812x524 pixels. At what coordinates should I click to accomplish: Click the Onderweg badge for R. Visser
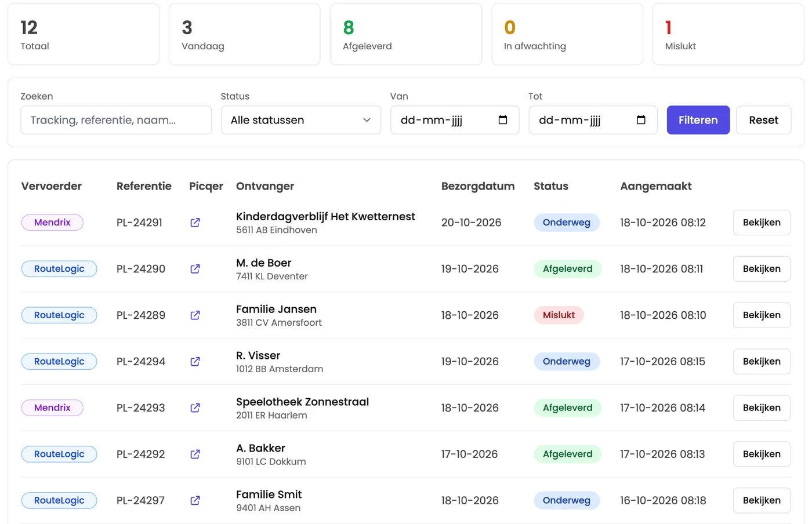(x=567, y=362)
